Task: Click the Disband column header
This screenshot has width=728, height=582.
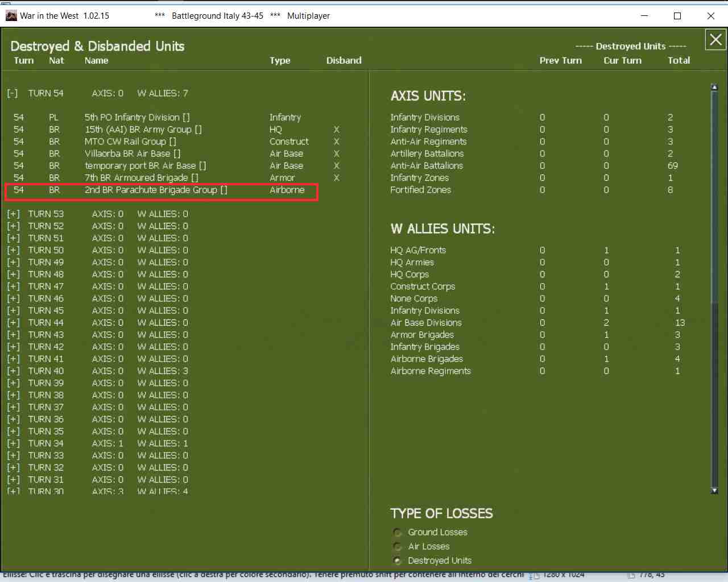Action: 344,61
